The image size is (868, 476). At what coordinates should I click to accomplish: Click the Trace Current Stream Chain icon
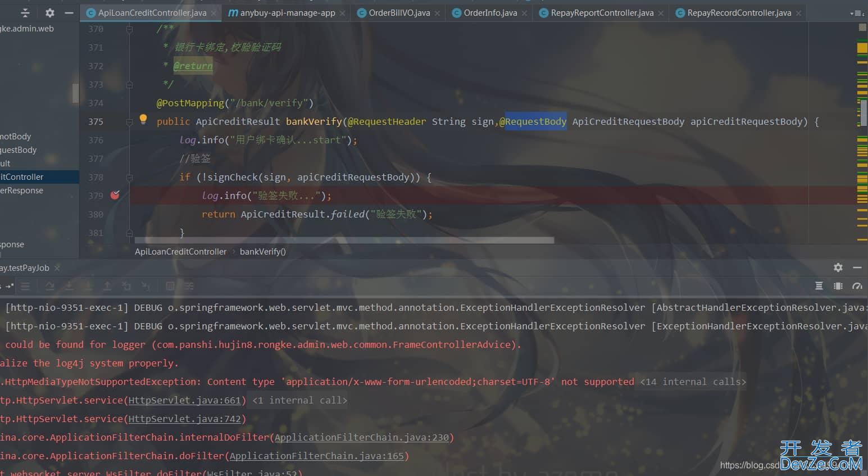(189, 286)
